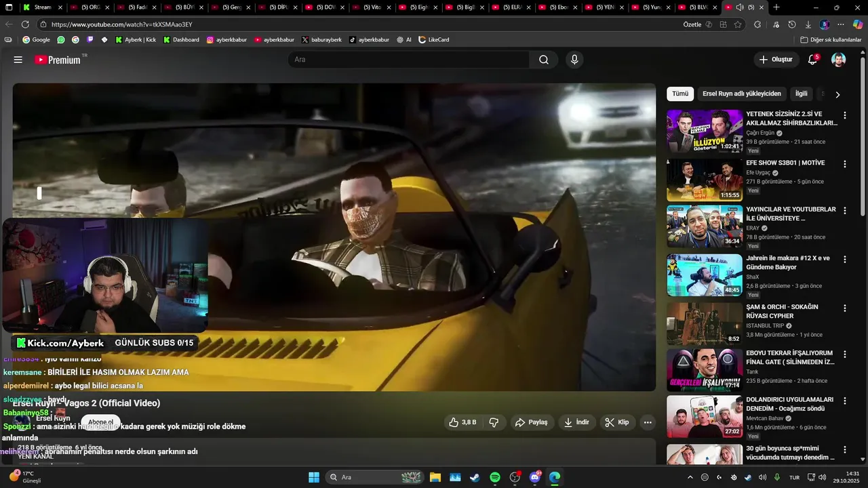Open the baburayberk X bookmark
The image size is (868, 488).
point(321,39)
